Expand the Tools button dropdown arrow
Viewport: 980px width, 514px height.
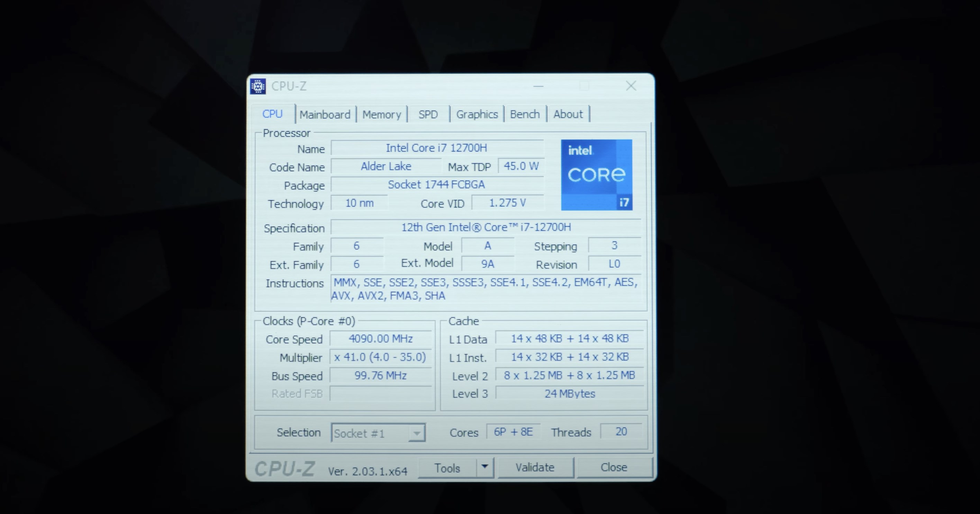click(x=485, y=467)
